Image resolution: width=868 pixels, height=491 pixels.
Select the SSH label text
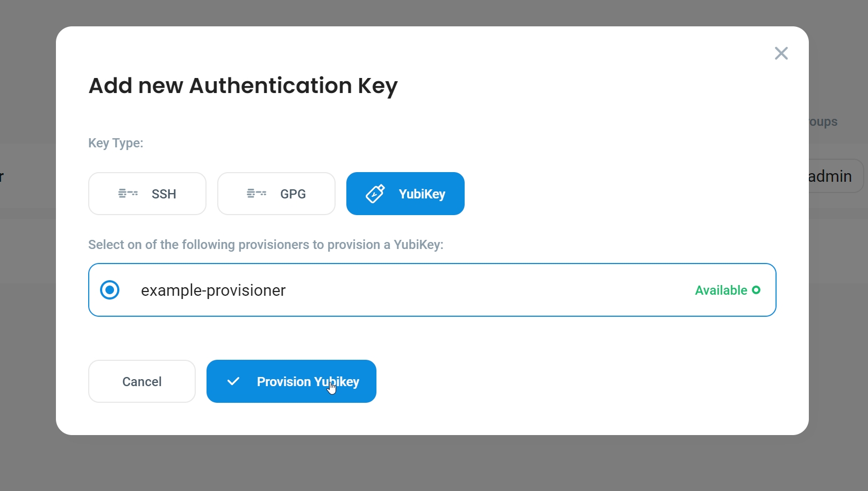pos(163,194)
